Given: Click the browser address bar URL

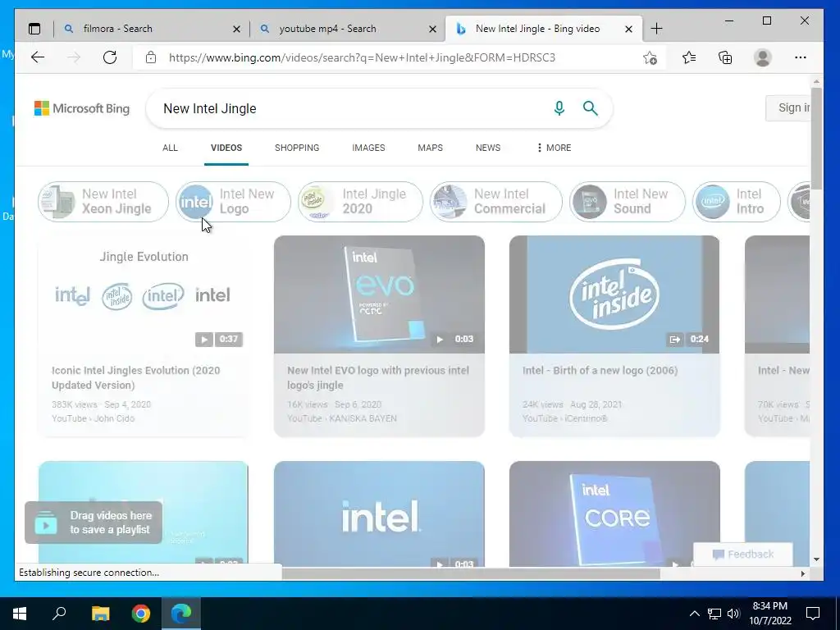Looking at the screenshot, I should (x=362, y=57).
